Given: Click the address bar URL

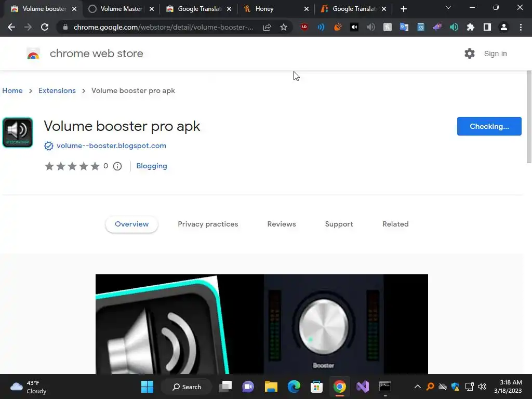Looking at the screenshot, I should pyautogui.click(x=163, y=27).
